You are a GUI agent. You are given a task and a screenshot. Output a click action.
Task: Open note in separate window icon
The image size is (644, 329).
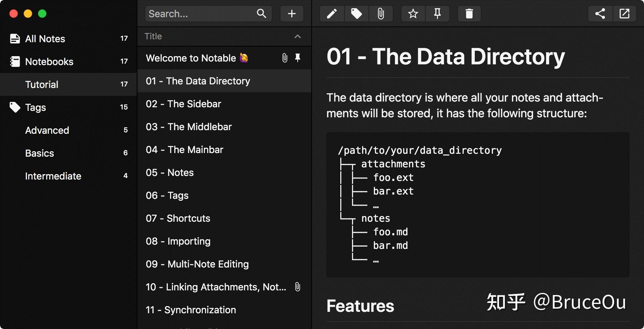[624, 14]
